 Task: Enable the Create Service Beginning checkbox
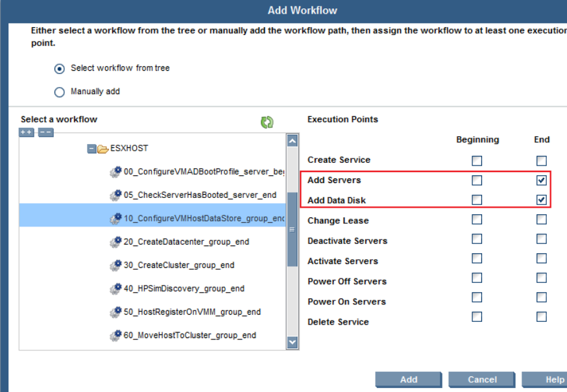tap(477, 160)
